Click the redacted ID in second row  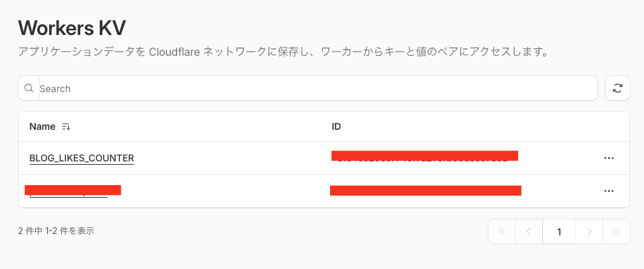coord(425,190)
